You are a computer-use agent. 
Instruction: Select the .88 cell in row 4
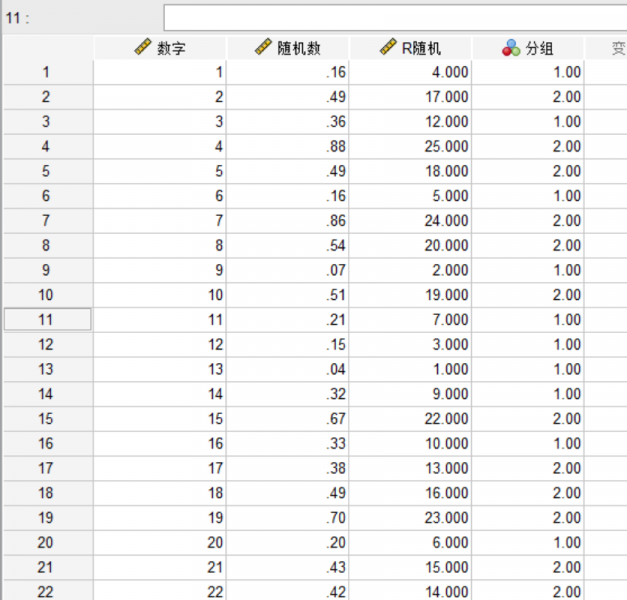[x=288, y=146]
